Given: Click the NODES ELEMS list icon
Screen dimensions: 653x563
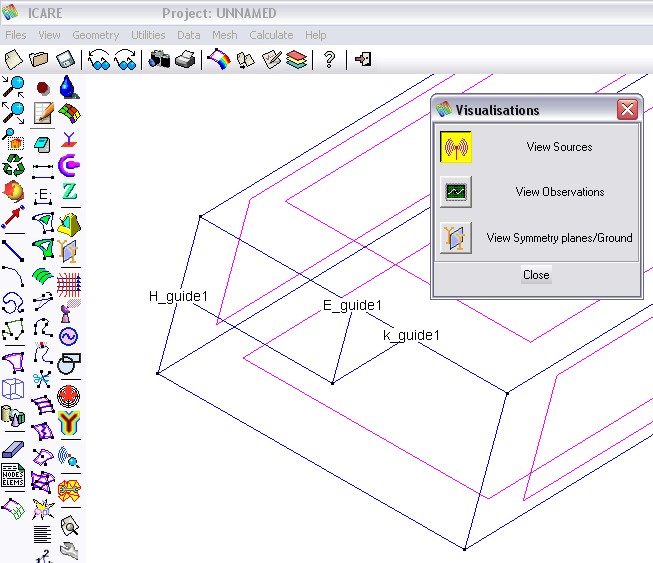Looking at the screenshot, I should [13, 476].
